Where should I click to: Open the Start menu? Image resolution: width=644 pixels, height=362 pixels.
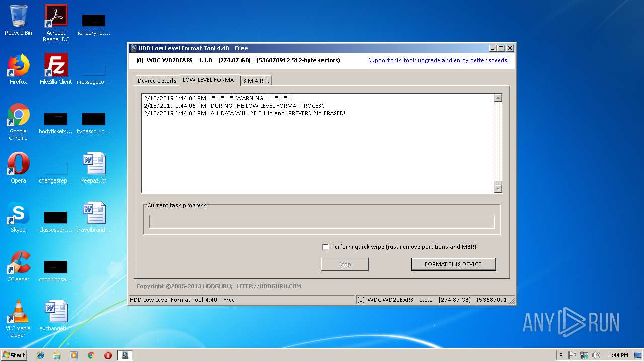(14, 355)
